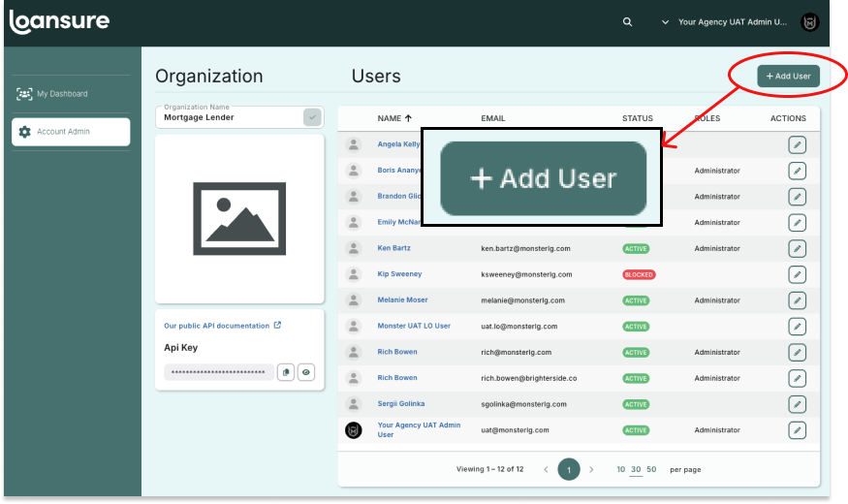Open My Dashboard in the sidebar
Image resolution: width=848 pixels, height=504 pixels.
[62, 94]
